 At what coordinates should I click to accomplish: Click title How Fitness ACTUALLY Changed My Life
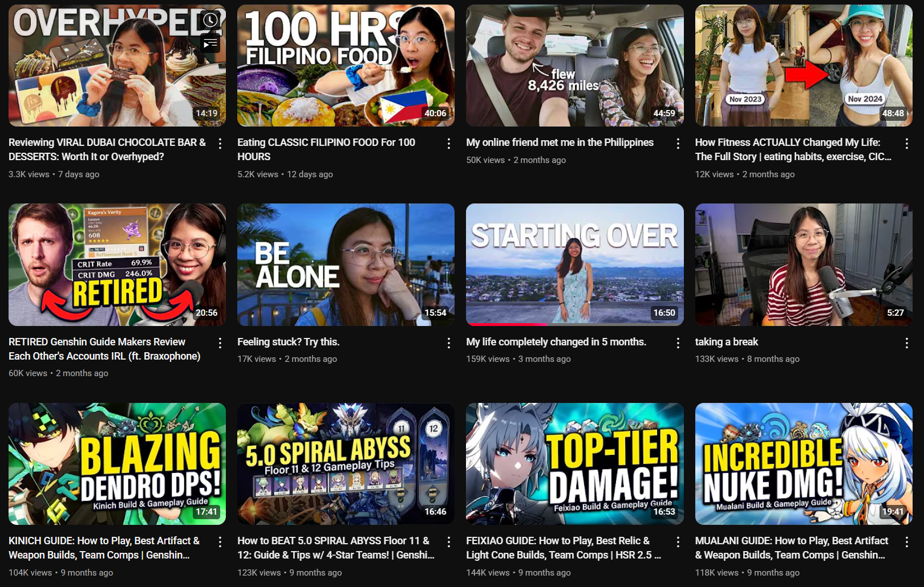793,149
